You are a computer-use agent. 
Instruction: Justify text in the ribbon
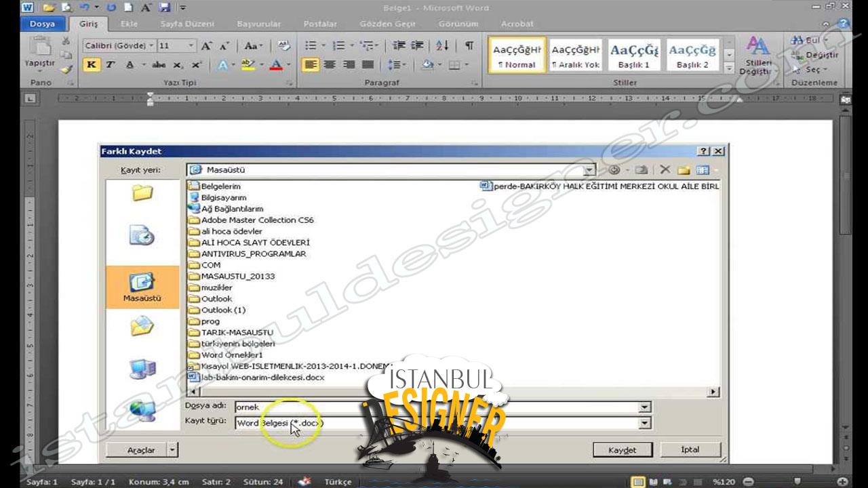[368, 65]
